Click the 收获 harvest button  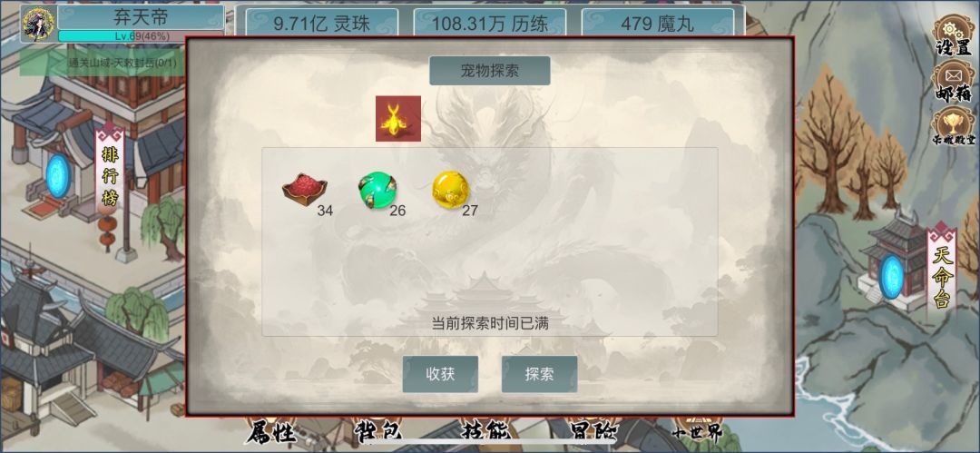pos(440,374)
